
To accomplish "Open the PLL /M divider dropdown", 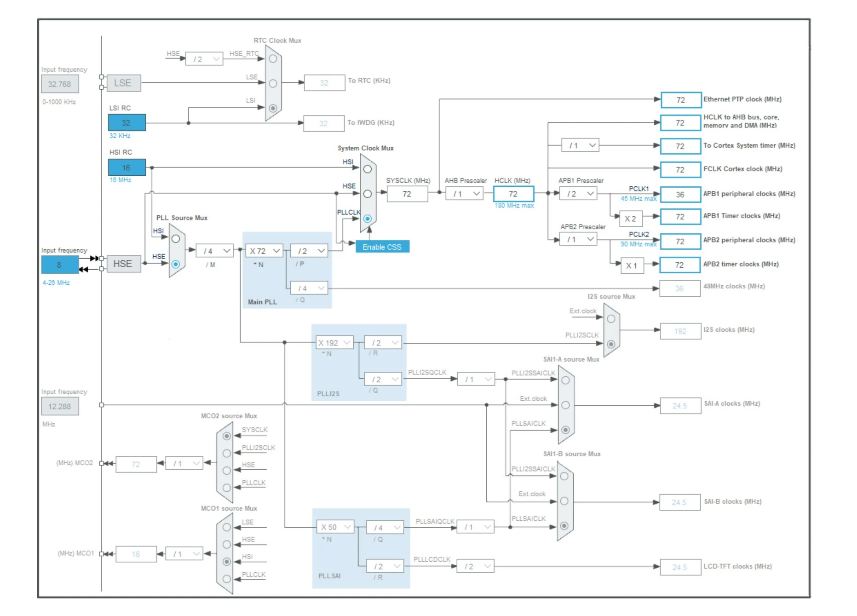I will pos(215,251).
